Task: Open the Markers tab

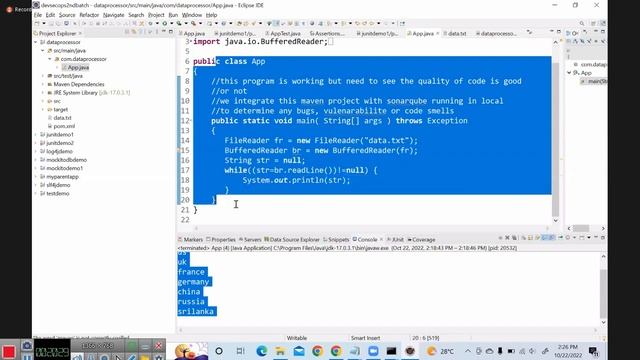Action: tap(190, 240)
